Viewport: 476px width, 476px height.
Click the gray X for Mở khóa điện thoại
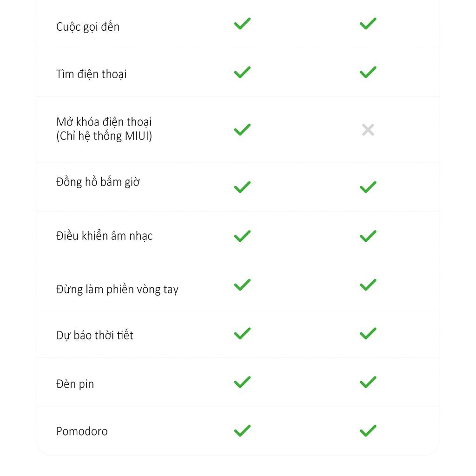[368, 130]
